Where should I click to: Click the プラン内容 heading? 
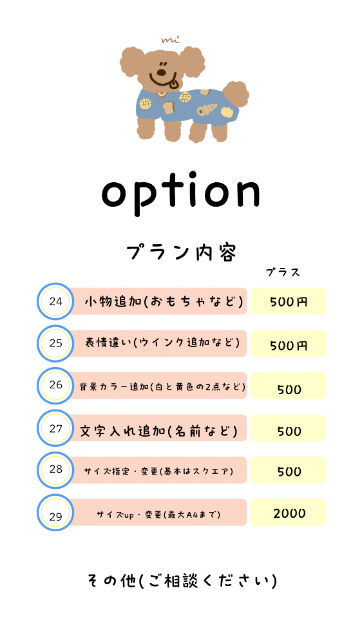point(181,252)
